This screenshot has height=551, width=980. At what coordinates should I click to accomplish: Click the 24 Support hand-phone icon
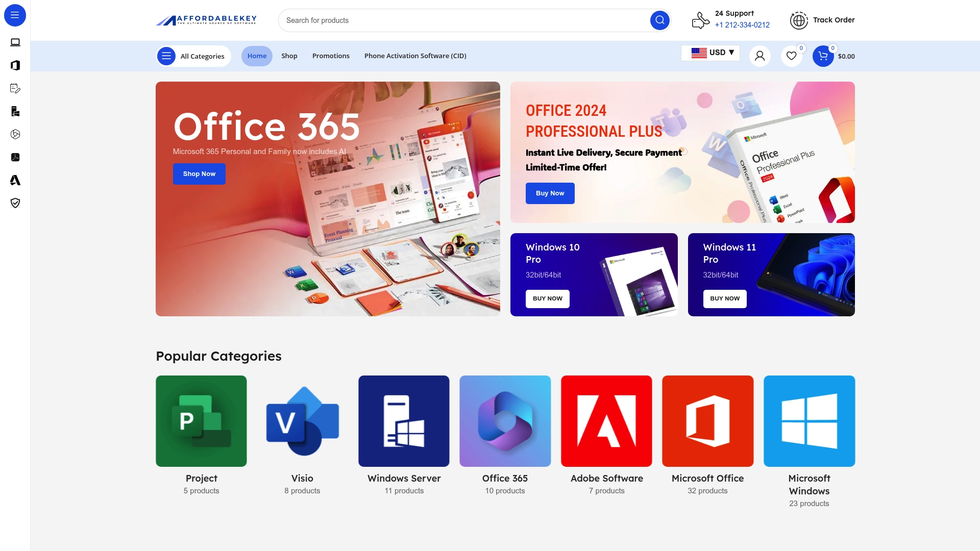pyautogui.click(x=700, y=20)
